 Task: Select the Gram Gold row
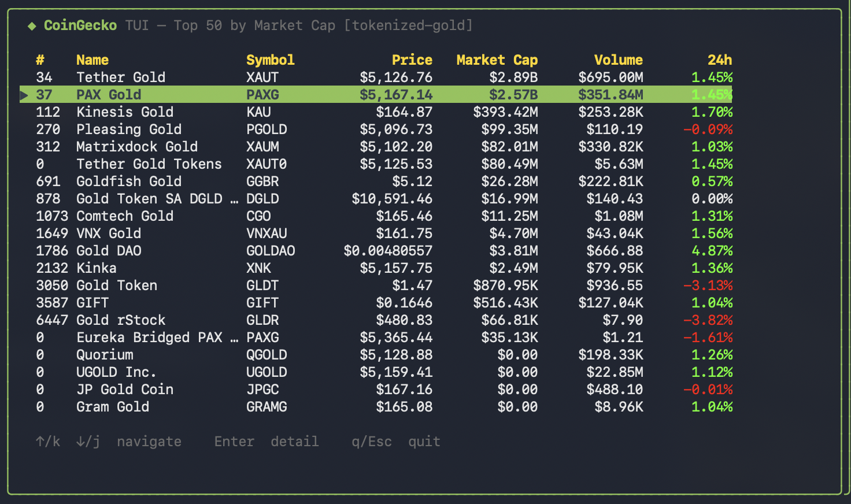tap(376, 407)
